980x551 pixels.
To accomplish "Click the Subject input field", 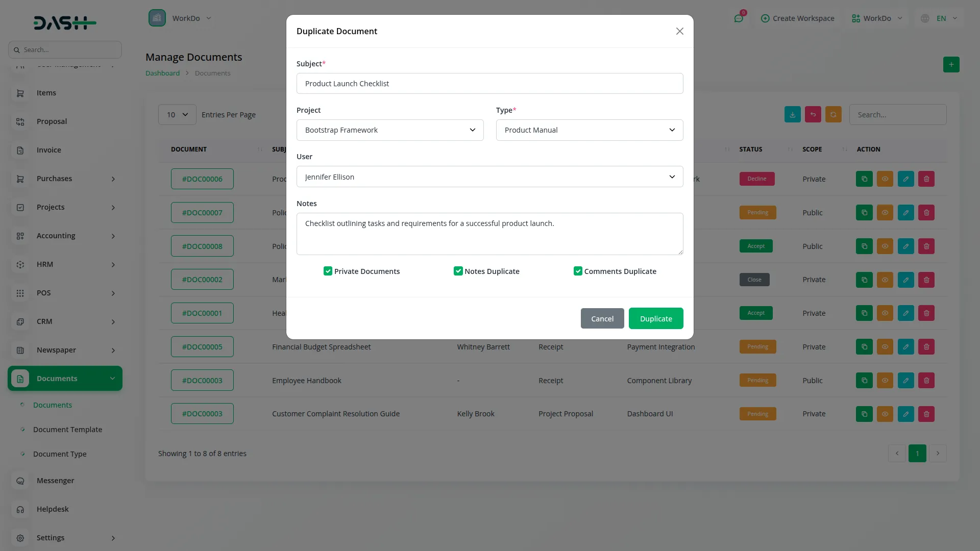I will (x=489, y=84).
